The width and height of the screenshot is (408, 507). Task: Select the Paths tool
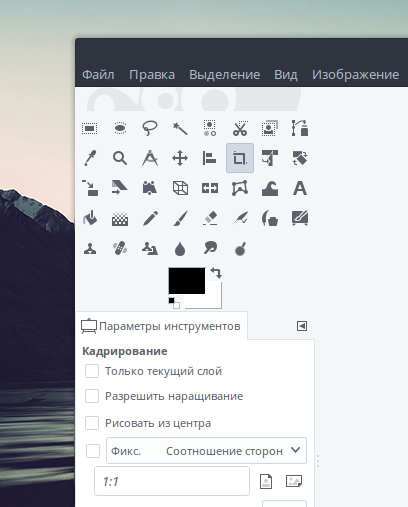click(300, 128)
